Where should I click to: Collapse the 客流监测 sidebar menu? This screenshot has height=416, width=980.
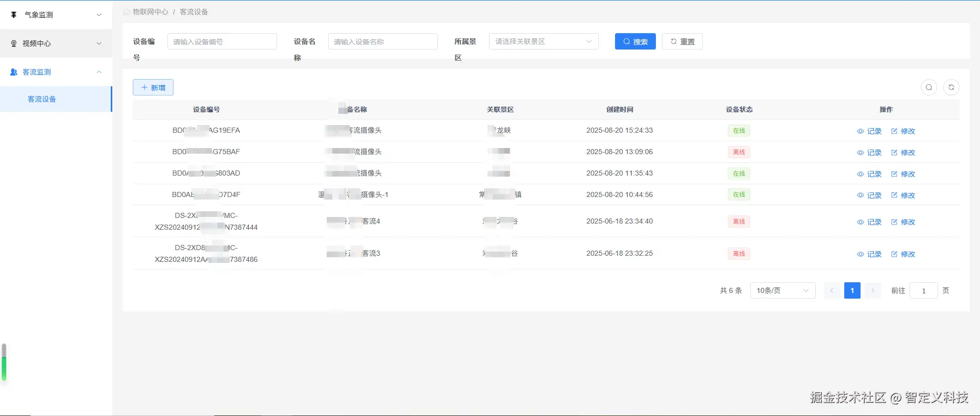coord(56,72)
